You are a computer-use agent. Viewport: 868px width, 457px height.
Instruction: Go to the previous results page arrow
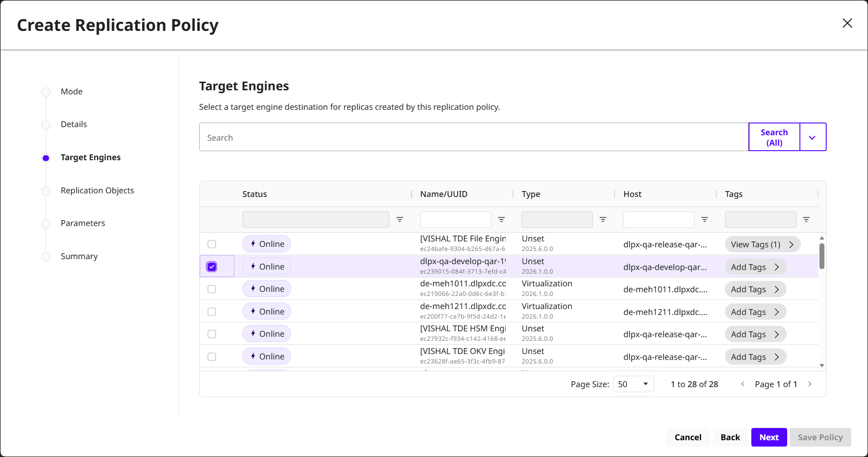tap(743, 384)
